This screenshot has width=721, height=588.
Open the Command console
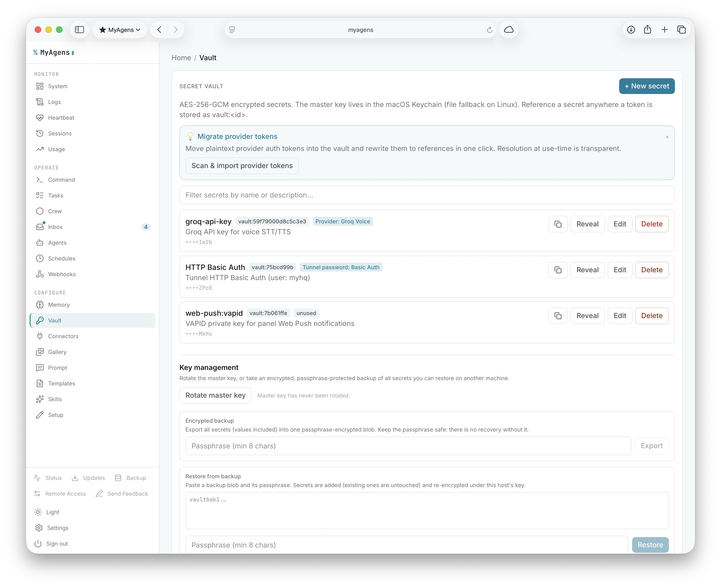click(92, 179)
